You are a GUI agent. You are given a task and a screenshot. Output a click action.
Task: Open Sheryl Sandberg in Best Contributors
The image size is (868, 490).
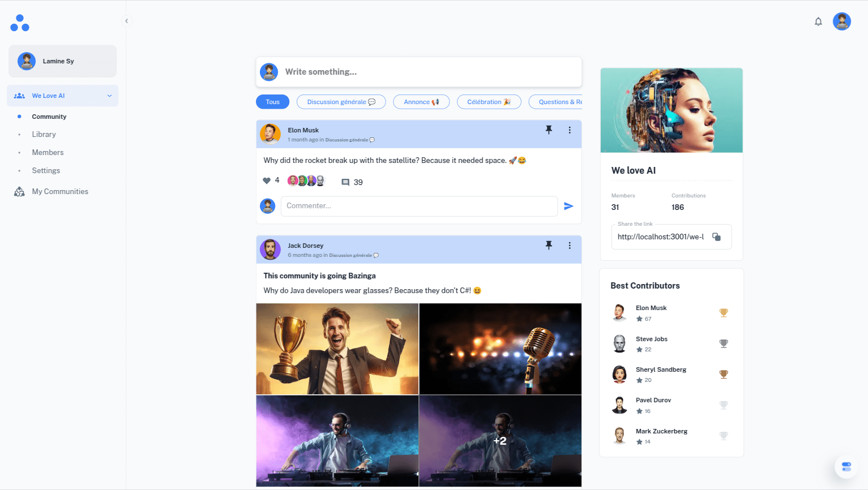[661, 369]
